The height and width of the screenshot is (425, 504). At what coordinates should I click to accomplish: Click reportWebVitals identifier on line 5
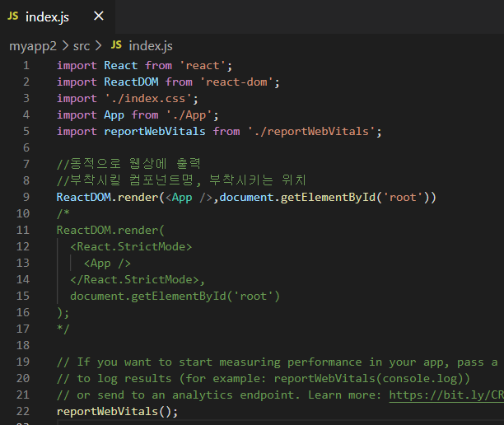click(x=155, y=132)
